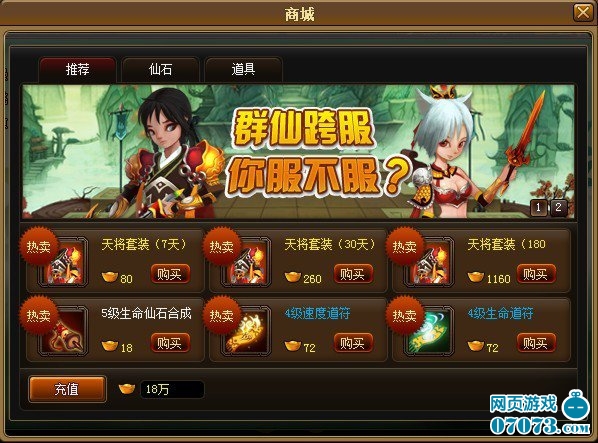This screenshot has width=598, height=443.
Task: Click the 群仙跨服 promotional banner
Action: [298, 152]
